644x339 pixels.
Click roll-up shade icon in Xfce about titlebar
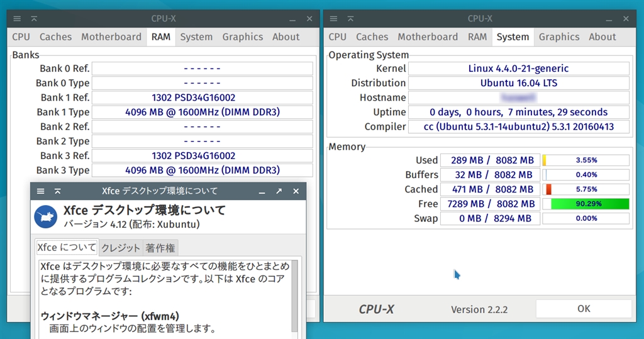57,191
